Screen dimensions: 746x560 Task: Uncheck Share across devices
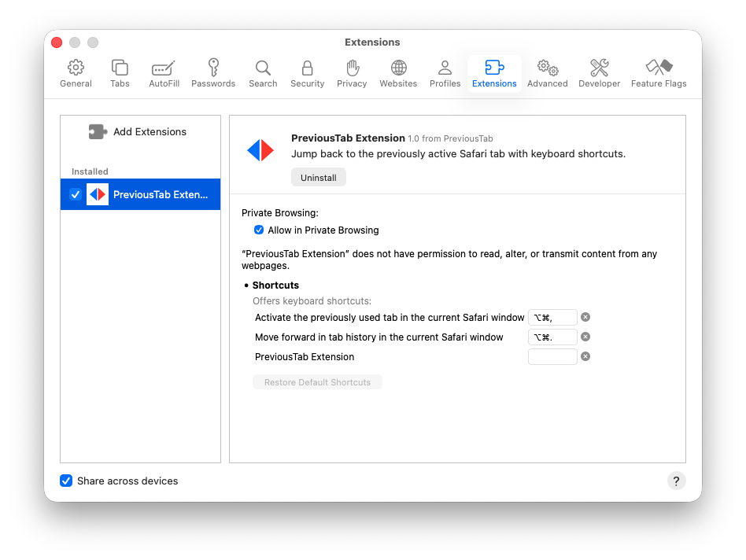coord(66,481)
